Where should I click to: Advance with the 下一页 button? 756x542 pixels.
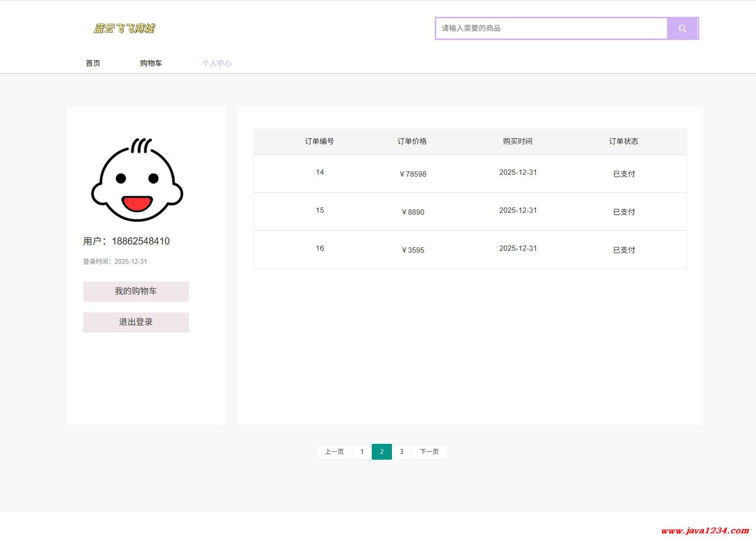[429, 452]
